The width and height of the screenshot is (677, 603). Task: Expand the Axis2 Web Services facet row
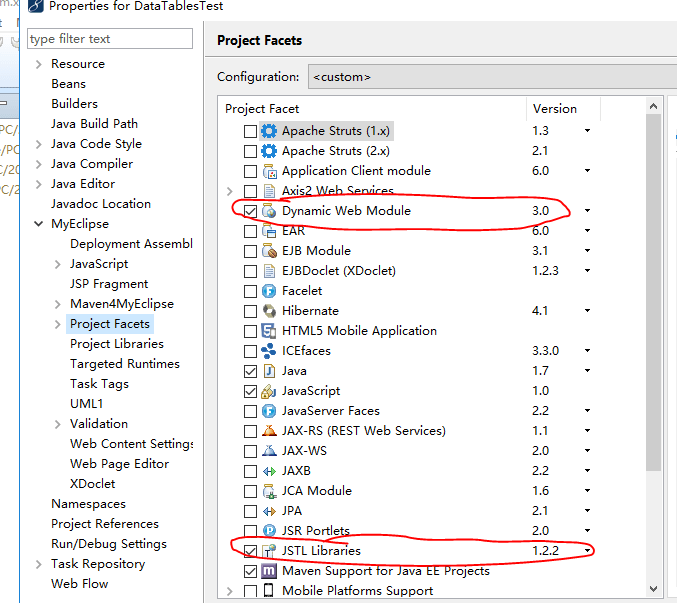click(x=230, y=191)
